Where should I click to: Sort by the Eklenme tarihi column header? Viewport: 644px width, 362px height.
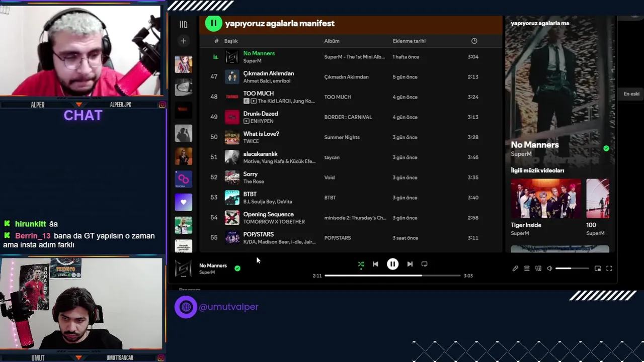coord(409,41)
